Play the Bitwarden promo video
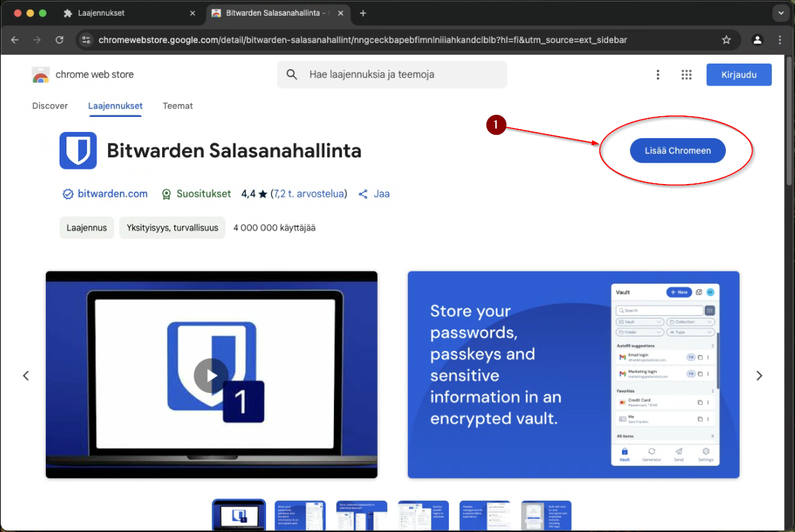795x532 pixels. (x=211, y=375)
